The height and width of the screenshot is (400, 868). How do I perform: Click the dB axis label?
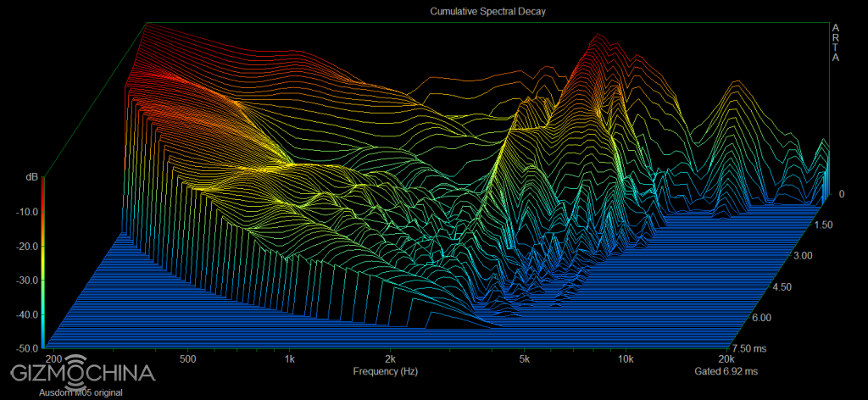(x=31, y=177)
